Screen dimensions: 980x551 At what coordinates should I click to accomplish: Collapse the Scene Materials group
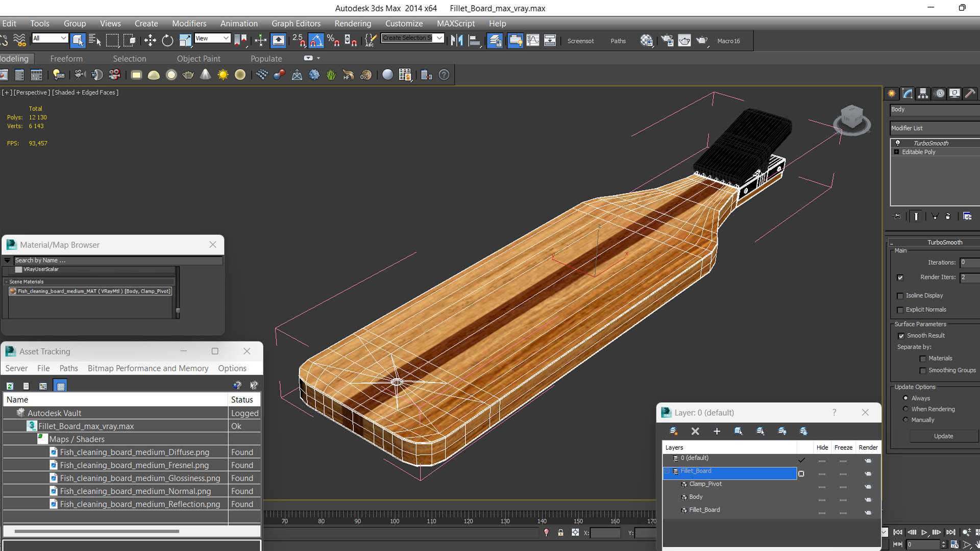tap(6, 282)
